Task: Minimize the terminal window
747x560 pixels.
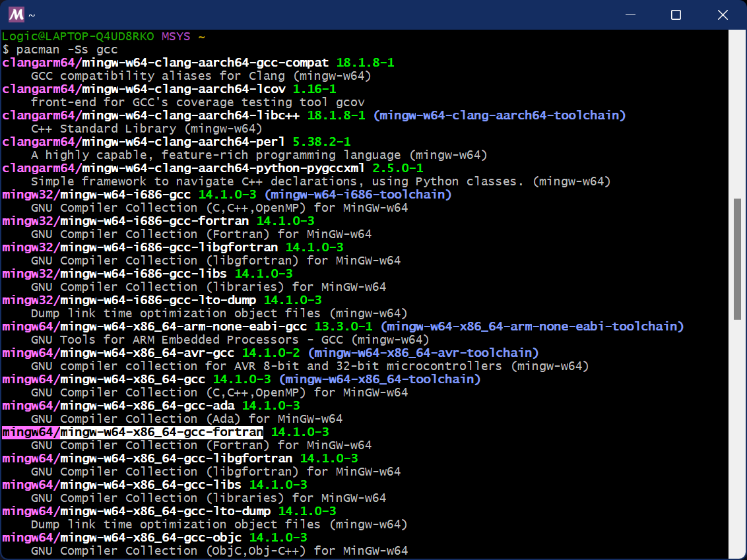Action: click(x=630, y=15)
